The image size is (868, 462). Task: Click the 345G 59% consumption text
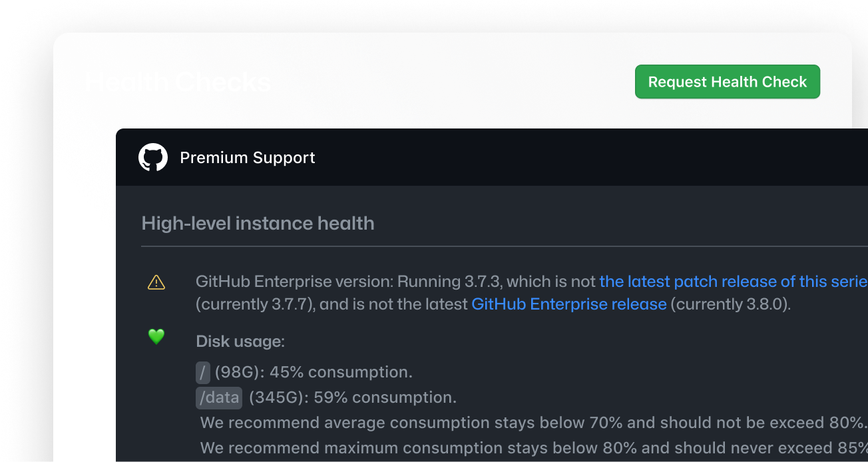352,398
